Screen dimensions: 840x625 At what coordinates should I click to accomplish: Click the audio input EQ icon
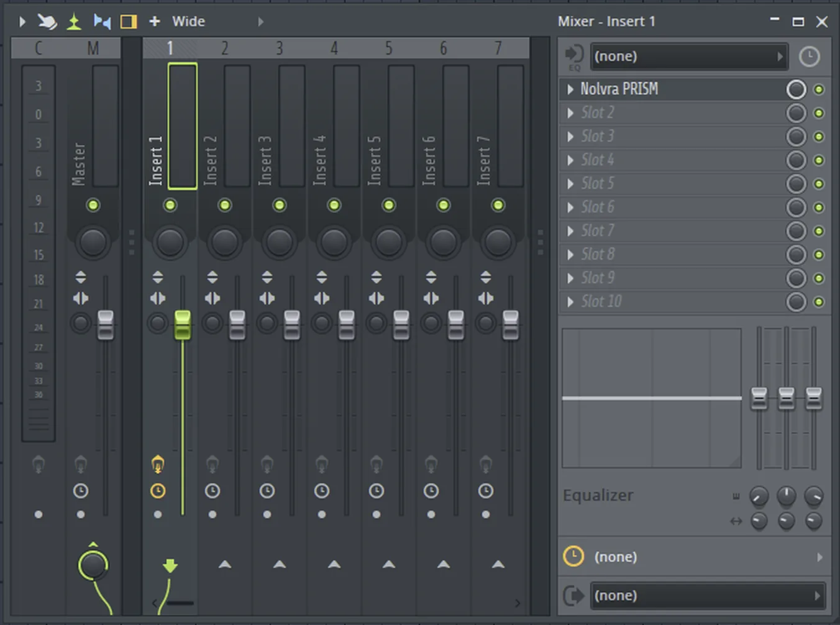click(x=574, y=57)
